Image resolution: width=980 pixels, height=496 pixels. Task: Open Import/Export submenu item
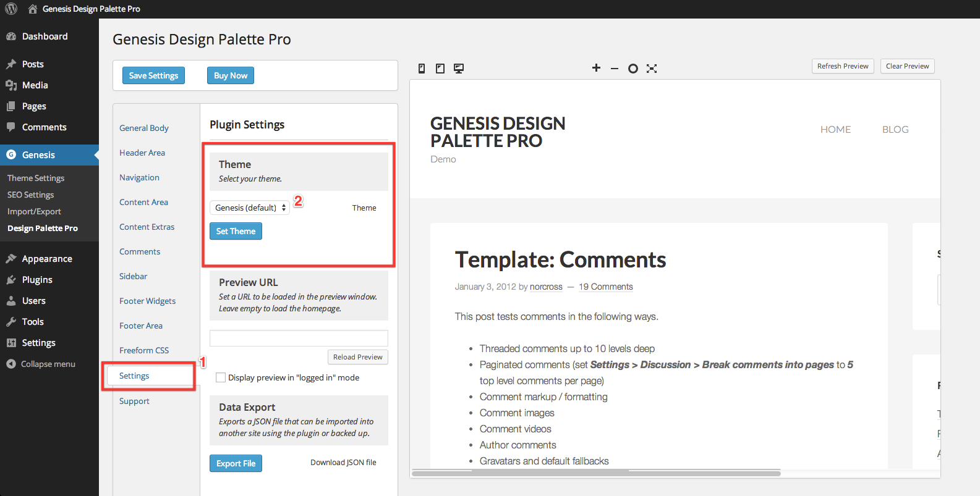click(x=34, y=211)
